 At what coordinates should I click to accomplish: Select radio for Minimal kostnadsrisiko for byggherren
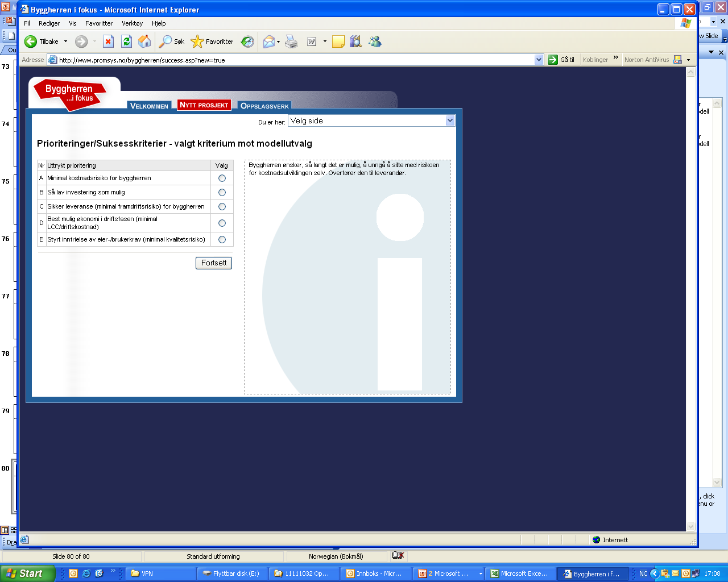[222, 178]
